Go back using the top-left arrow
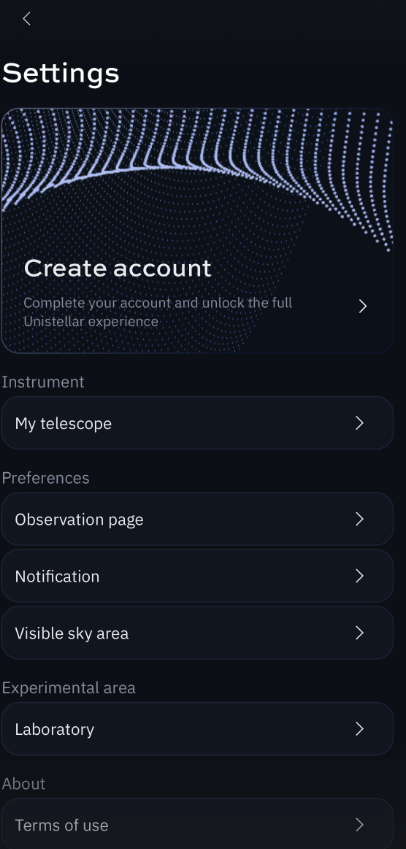406x849 pixels. pyautogui.click(x=26, y=19)
